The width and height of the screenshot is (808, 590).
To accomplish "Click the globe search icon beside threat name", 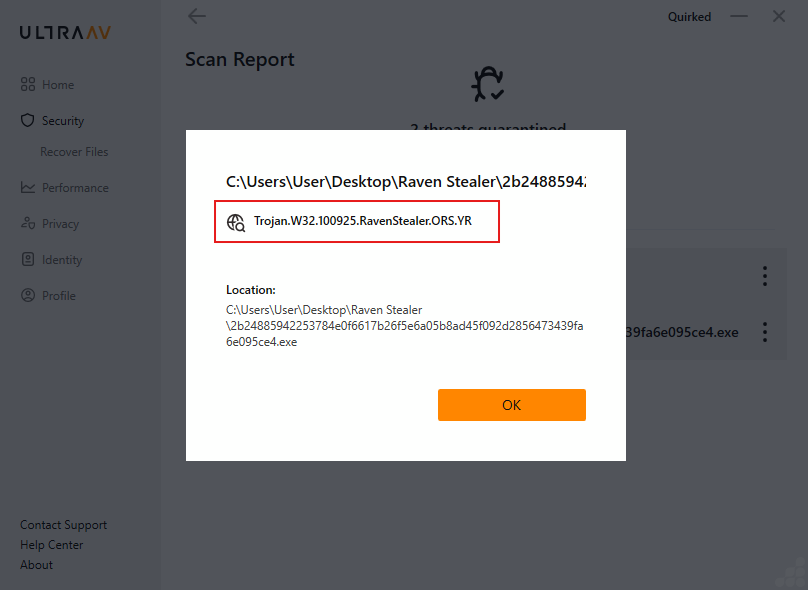I will coord(236,223).
